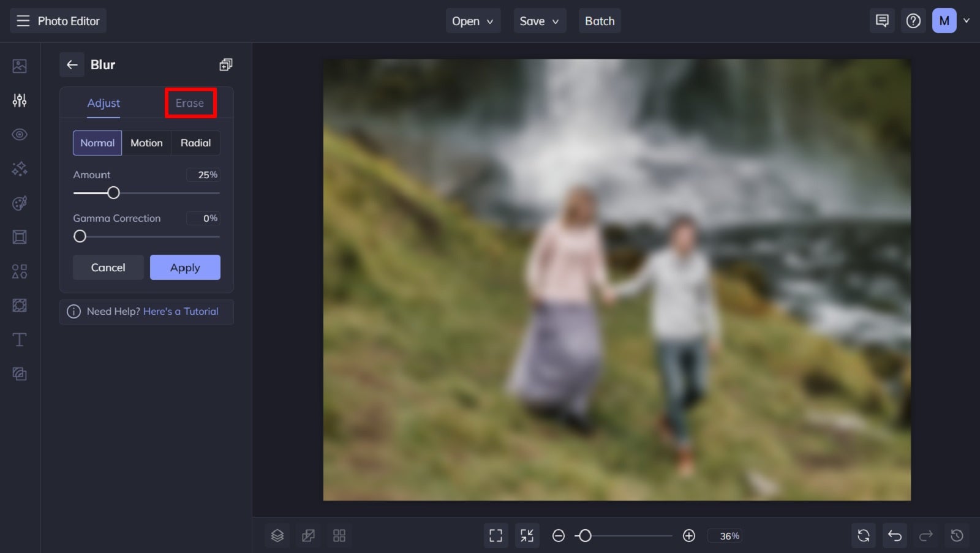Show the Layers panel from the bottom toolbar
Screen dimensions: 980x553
click(x=277, y=535)
